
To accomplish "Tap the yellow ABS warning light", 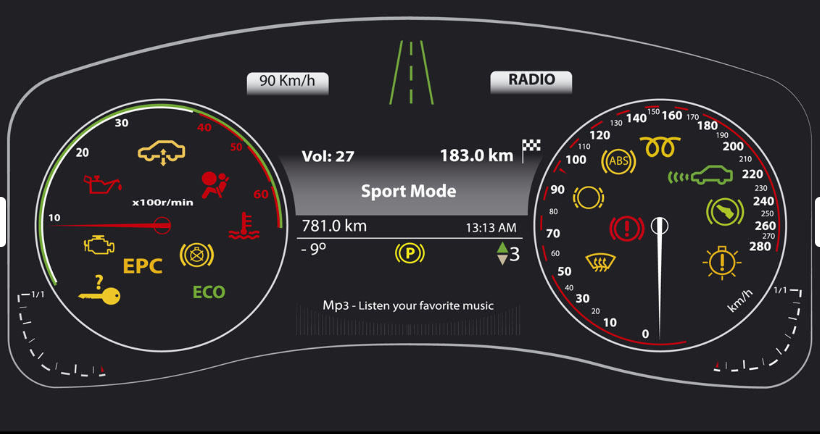I will 617,160.
